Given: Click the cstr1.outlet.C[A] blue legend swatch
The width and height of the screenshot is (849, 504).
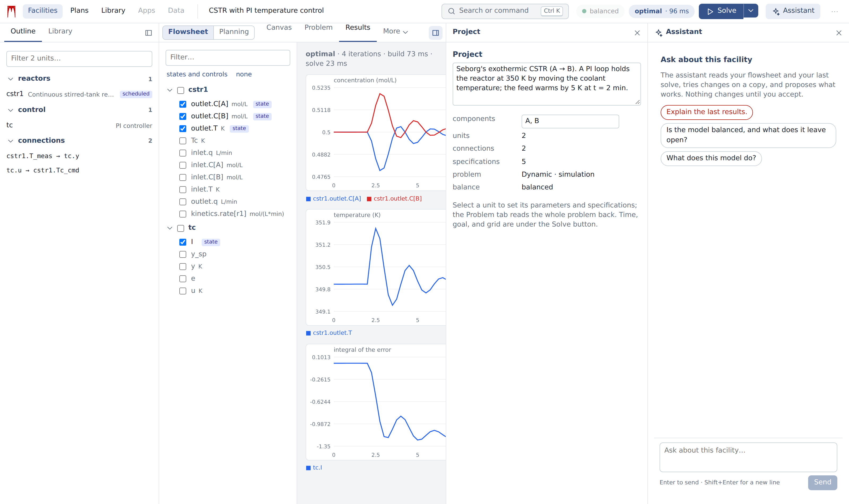Looking at the screenshot, I should click(x=308, y=199).
